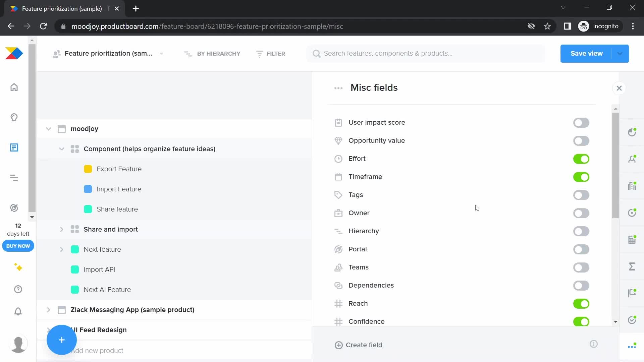The height and width of the screenshot is (362, 644).
Task: Close the Misc fields panel
Action: pos(619,88)
